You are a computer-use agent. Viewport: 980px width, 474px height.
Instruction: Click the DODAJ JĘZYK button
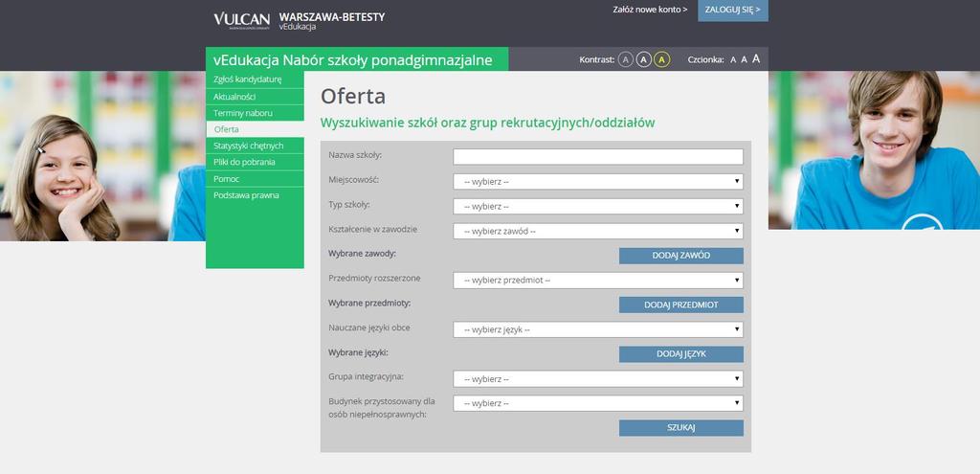click(681, 354)
